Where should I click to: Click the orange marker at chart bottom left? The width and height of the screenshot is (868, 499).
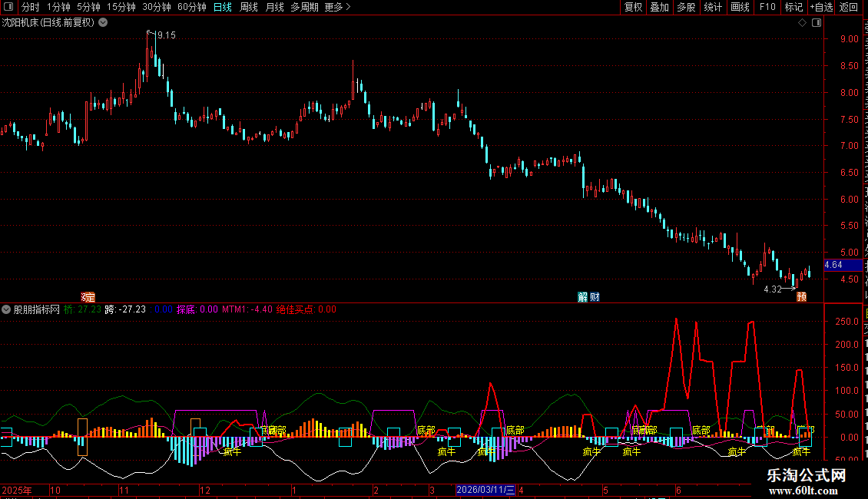[x=88, y=297]
